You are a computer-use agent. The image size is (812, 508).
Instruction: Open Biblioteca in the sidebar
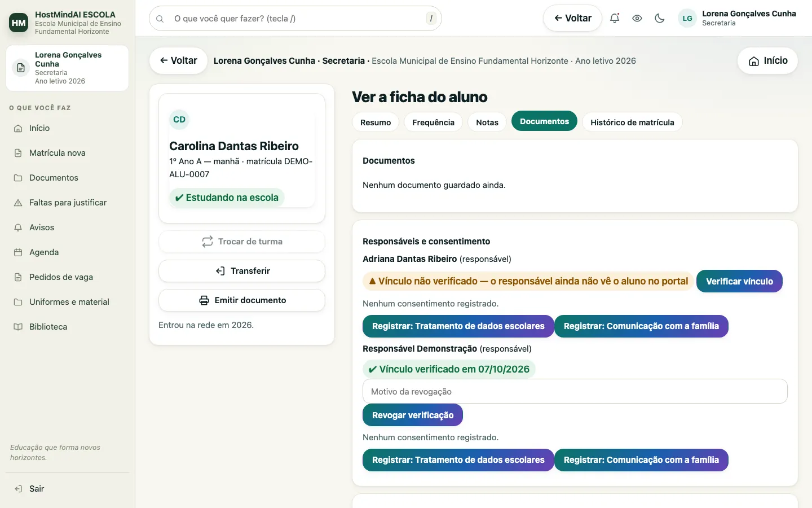pyautogui.click(x=67, y=327)
